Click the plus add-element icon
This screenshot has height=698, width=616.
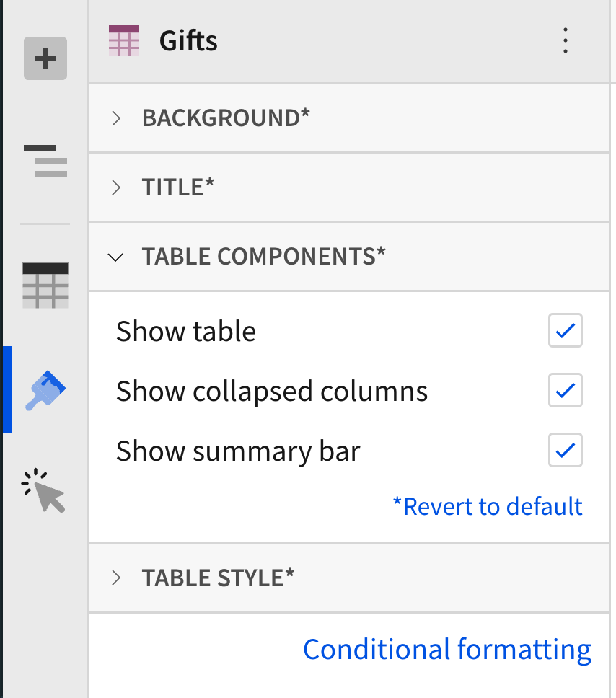point(45,58)
